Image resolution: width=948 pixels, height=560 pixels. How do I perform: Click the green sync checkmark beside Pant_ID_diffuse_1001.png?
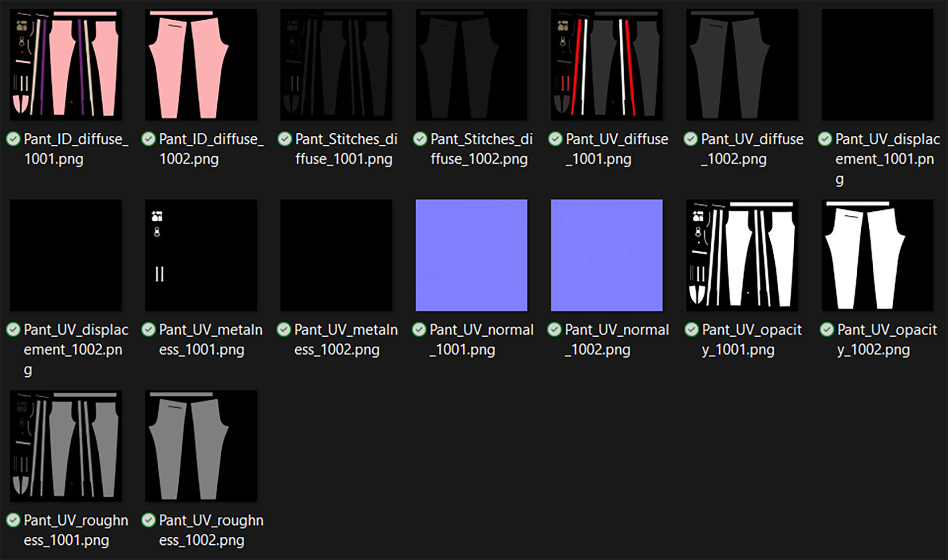coord(13,139)
